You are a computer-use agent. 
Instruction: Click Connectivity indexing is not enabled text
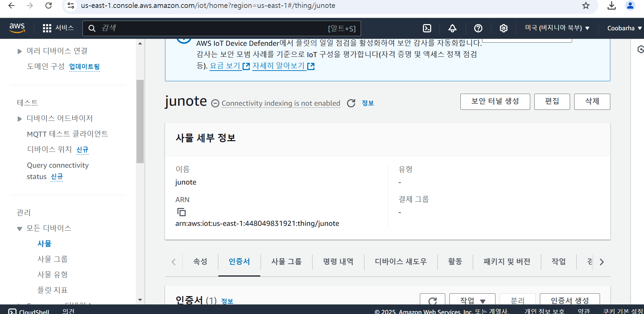click(x=281, y=103)
